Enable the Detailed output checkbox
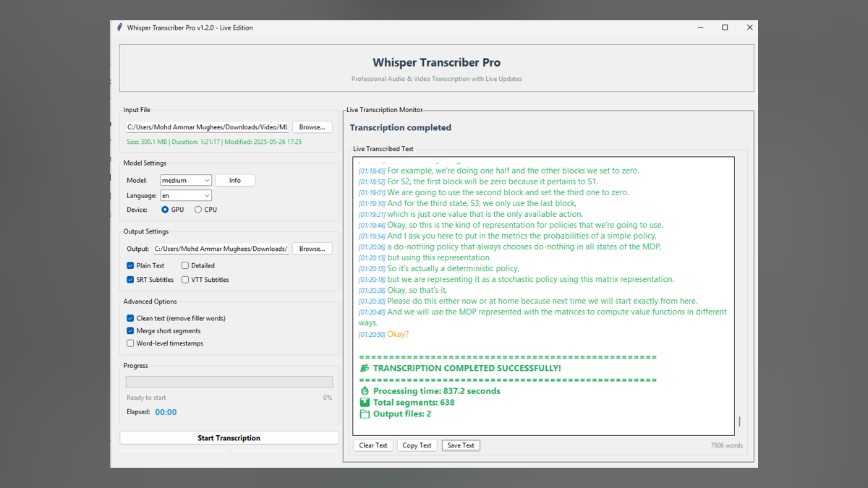Image resolution: width=868 pixels, height=488 pixels. coord(185,265)
